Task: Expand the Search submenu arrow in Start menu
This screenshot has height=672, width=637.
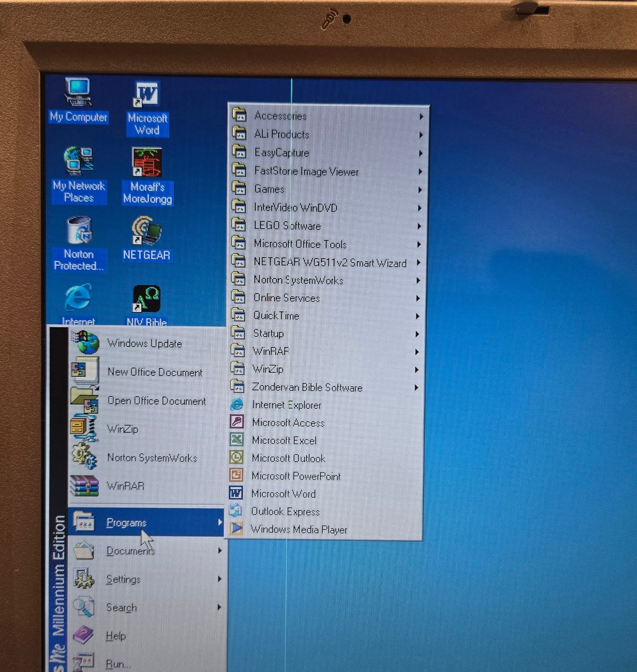Action: 219,607
